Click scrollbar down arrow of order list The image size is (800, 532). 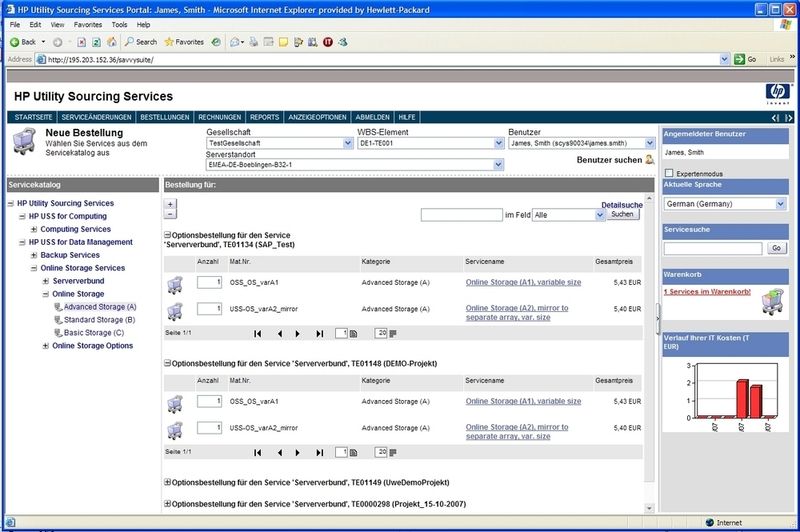[x=649, y=508]
